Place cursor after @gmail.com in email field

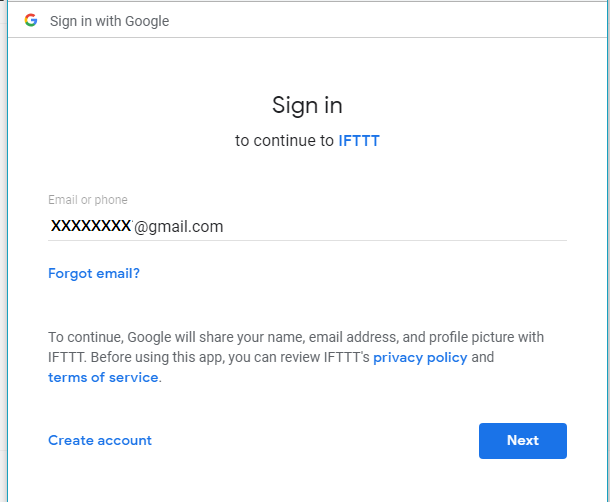point(224,226)
